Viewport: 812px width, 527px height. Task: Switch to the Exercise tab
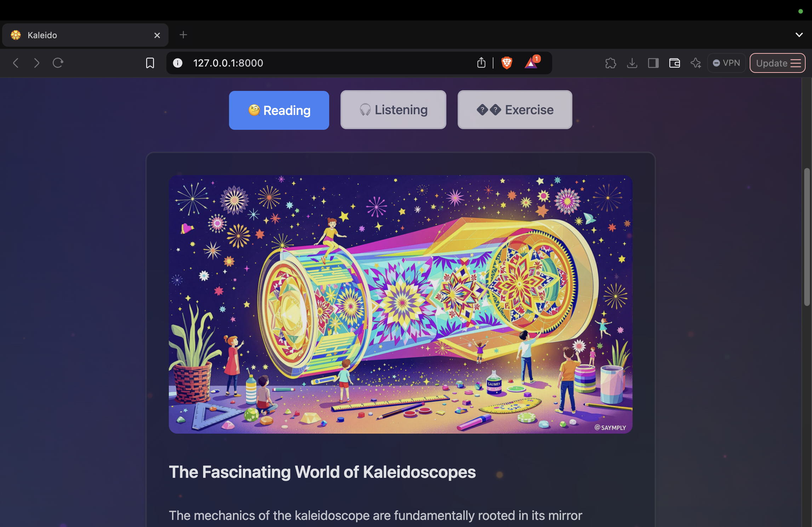click(515, 110)
